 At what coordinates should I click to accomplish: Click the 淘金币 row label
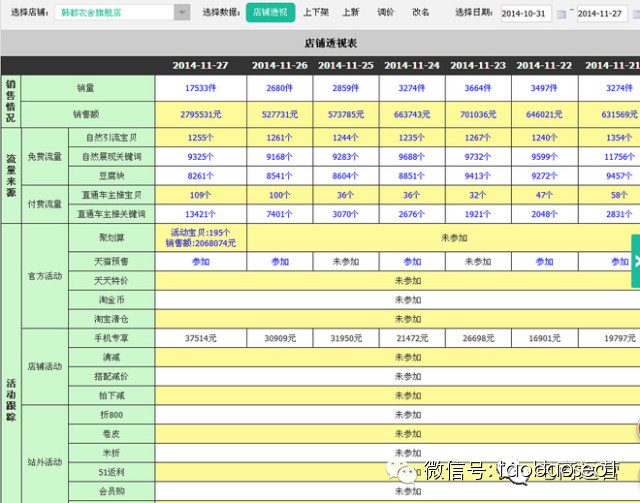tap(111, 300)
